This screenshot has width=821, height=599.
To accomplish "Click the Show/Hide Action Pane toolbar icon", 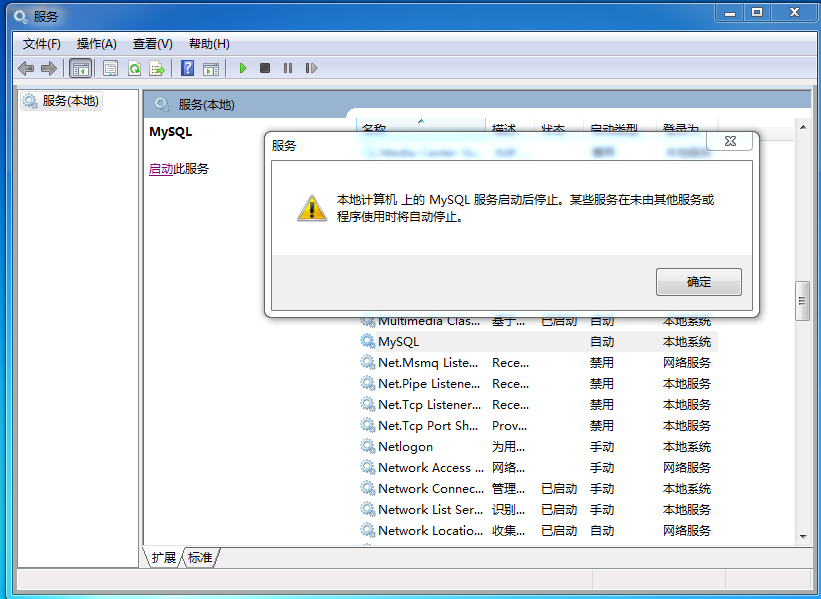I will [211, 68].
